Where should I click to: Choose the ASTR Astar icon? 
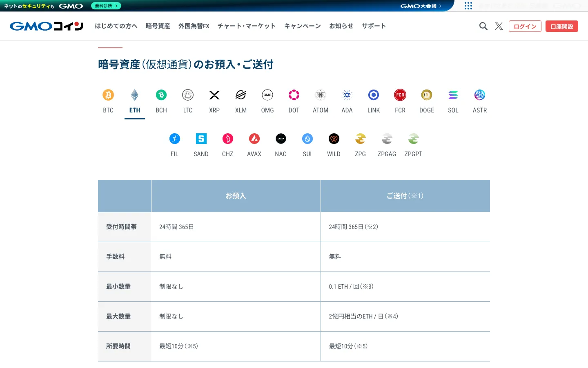pyautogui.click(x=480, y=95)
